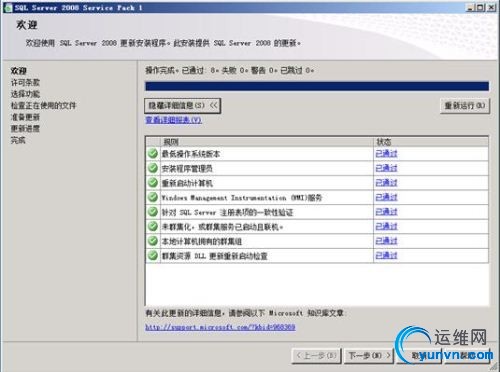
Task: Click rule text 重新启动计算机
Action: coord(187,183)
